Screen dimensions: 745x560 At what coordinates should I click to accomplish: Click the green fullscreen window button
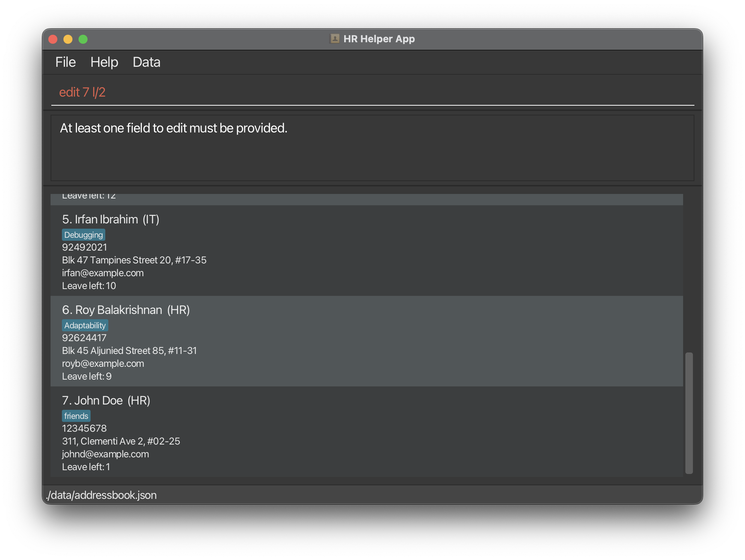83,39
